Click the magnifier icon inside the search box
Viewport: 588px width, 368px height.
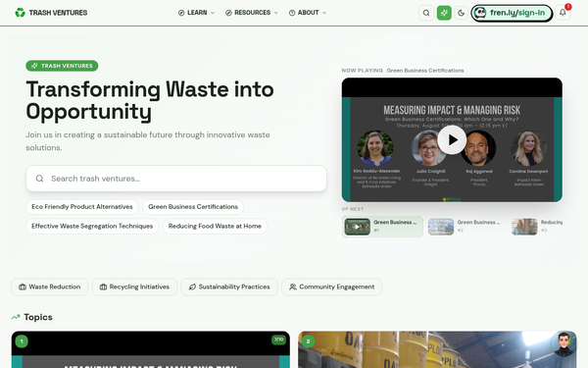coord(40,179)
